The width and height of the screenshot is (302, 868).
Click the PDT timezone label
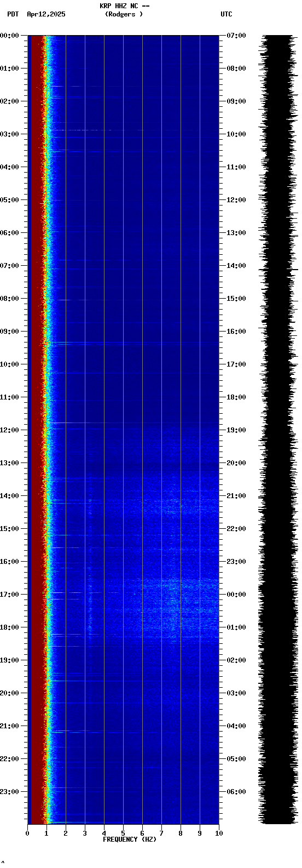point(13,14)
